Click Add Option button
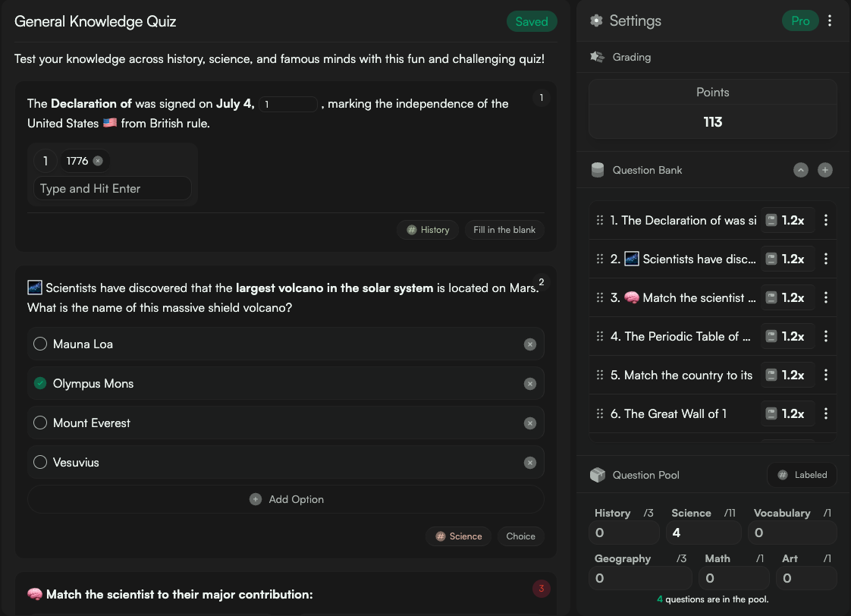This screenshot has width=851, height=616. coord(286,499)
